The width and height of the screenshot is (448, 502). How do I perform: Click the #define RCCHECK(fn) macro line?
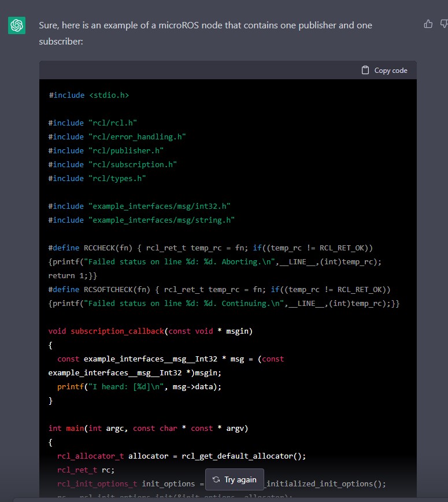point(210,248)
